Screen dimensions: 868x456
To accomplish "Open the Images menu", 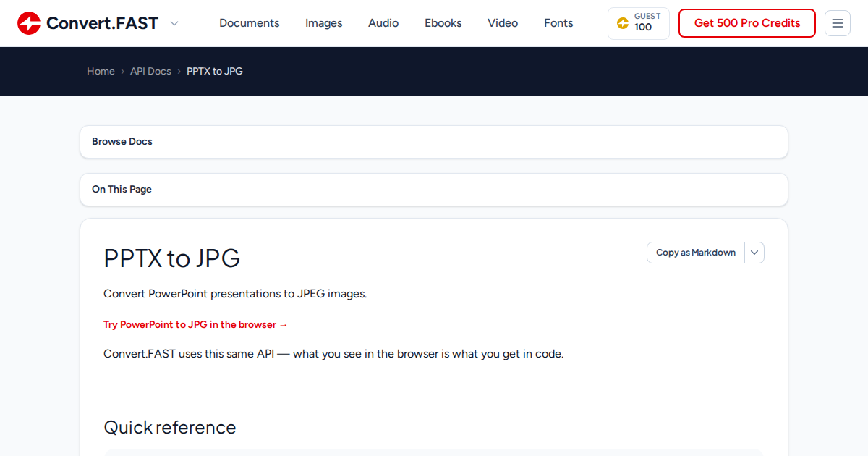I will [324, 23].
